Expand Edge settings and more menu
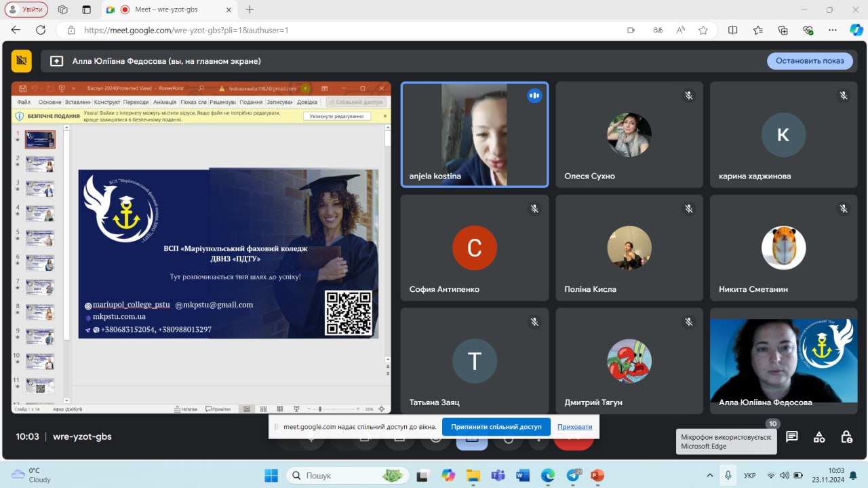 (x=833, y=30)
